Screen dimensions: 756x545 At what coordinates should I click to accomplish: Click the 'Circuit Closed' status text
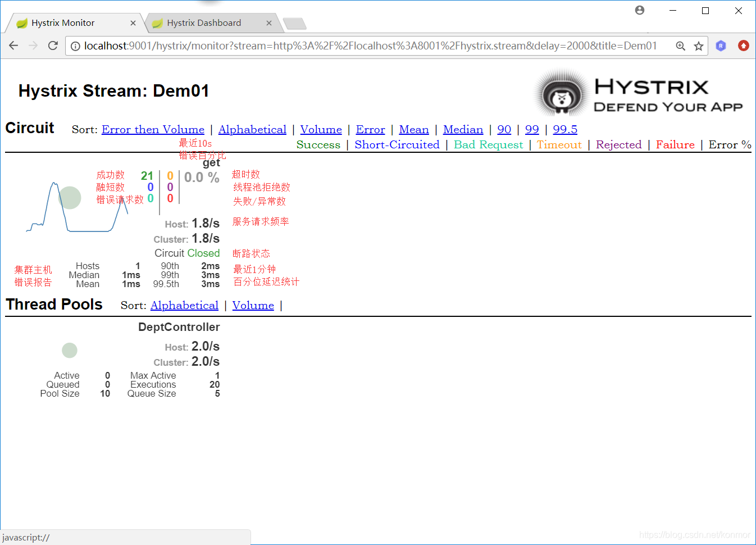click(187, 253)
